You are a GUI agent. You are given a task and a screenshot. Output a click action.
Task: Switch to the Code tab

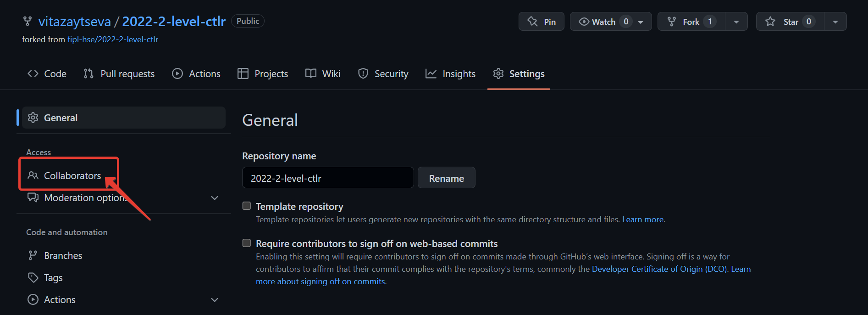click(47, 74)
